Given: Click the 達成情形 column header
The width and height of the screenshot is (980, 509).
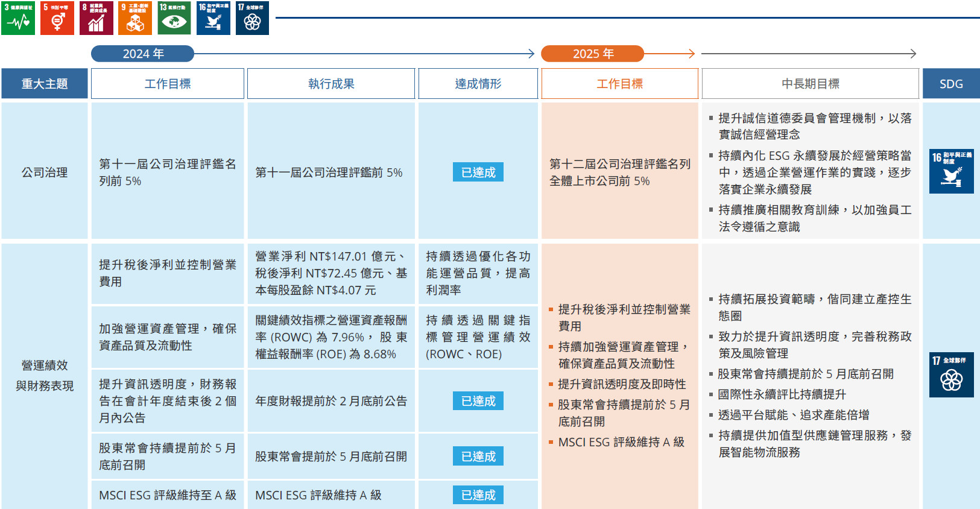Looking at the screenshot, I should [478, 84].
